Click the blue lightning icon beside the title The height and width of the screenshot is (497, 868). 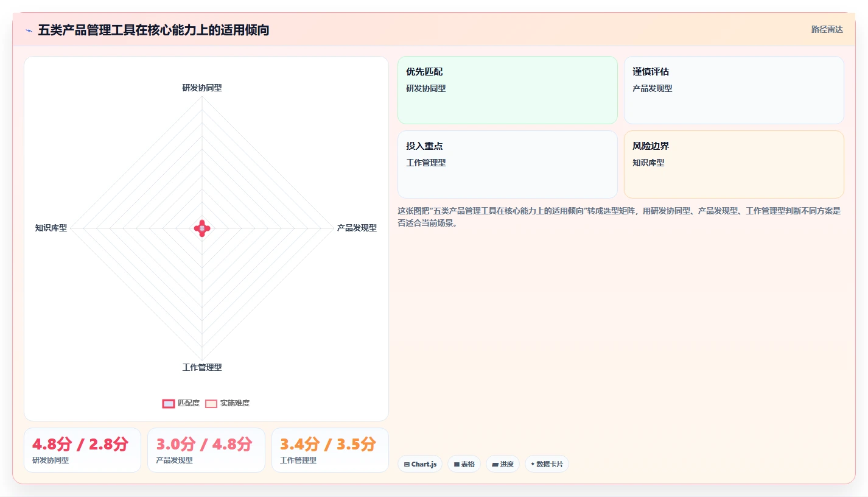click(29, 30)
